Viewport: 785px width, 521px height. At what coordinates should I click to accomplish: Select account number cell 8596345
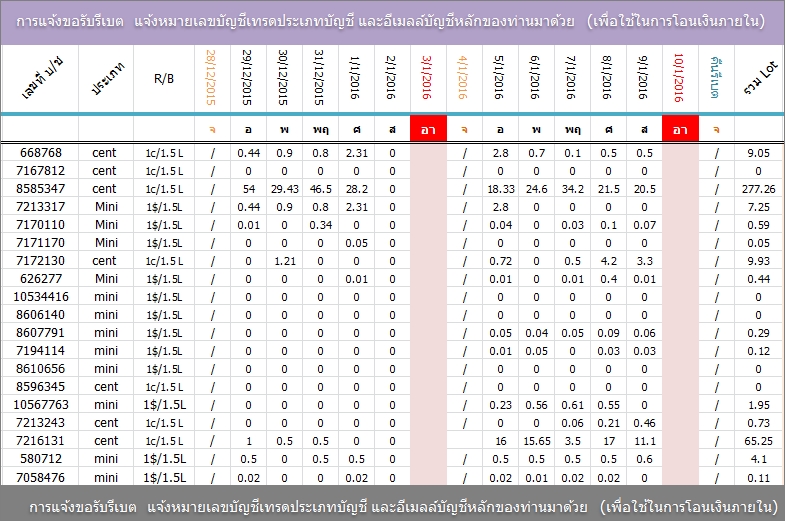tap(41, 387)
